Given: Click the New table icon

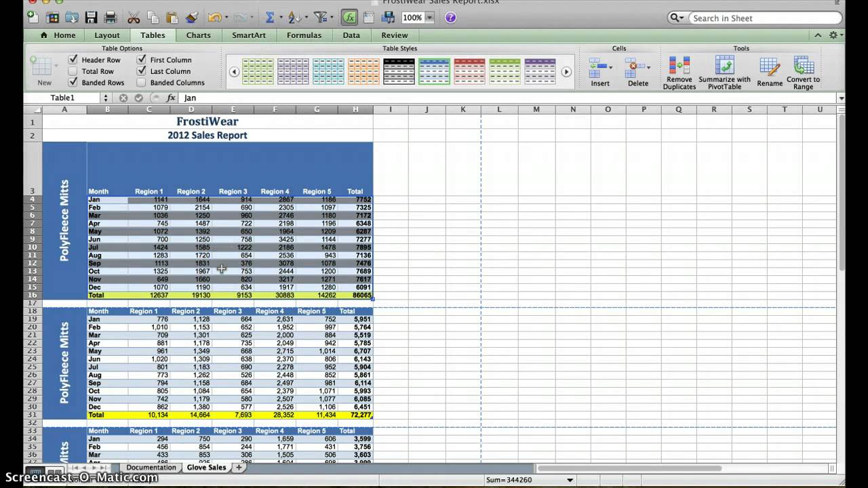Looking at the screenshot, I should tap(43, 70).
